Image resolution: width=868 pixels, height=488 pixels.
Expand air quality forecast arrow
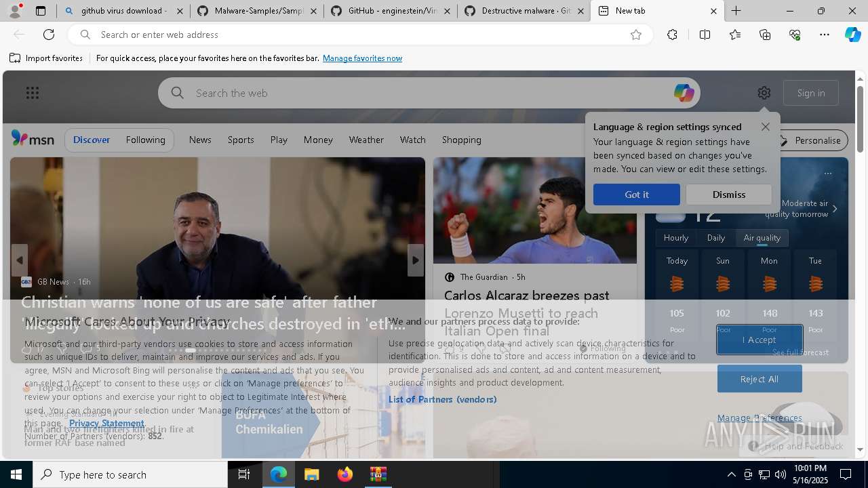(x=835, y=209)
